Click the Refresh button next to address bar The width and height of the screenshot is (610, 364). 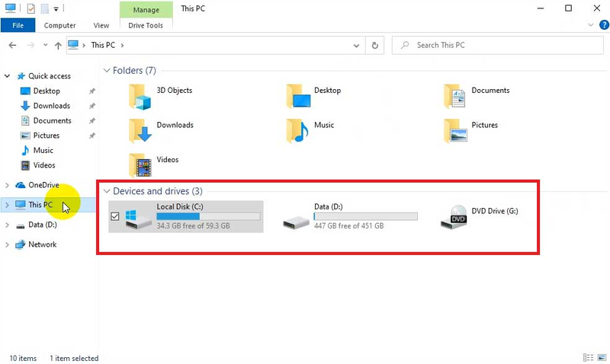pos(374,46)
